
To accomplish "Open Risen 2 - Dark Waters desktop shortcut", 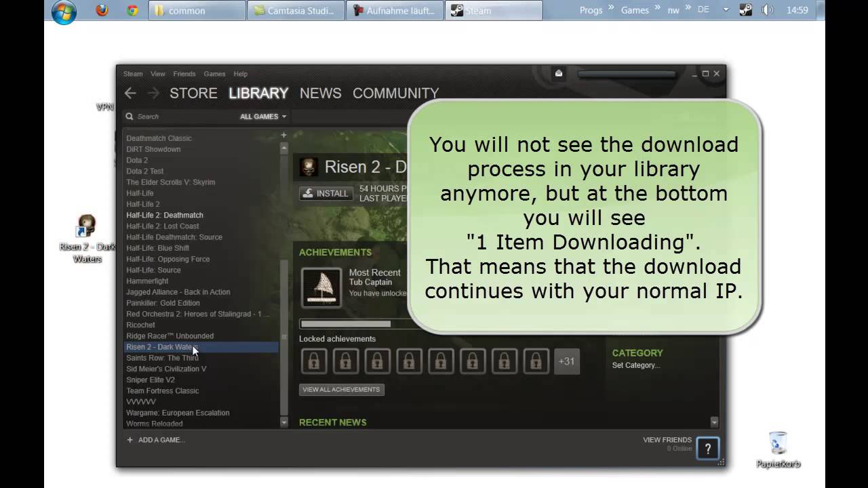I will 87,239.
